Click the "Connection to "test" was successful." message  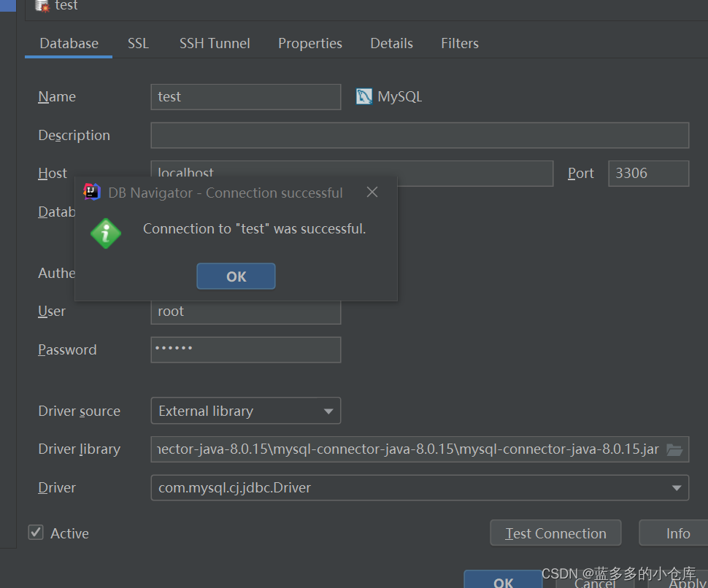point(254,229)
